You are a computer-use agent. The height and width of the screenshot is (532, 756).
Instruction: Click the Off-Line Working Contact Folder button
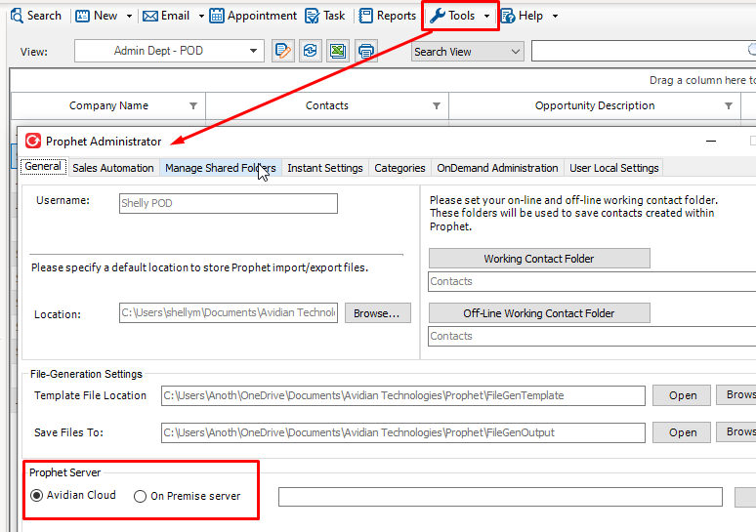click(x=539, y=313)
